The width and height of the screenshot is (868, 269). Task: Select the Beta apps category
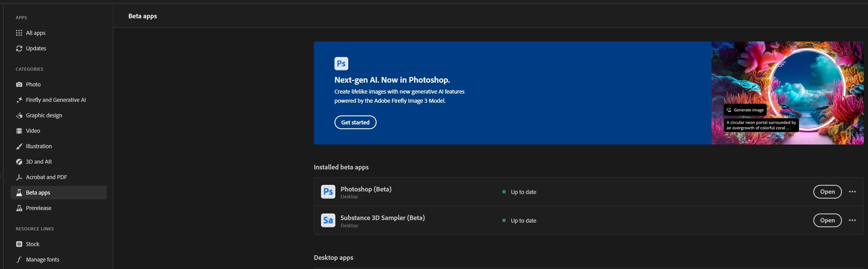[x=59, y=193]
